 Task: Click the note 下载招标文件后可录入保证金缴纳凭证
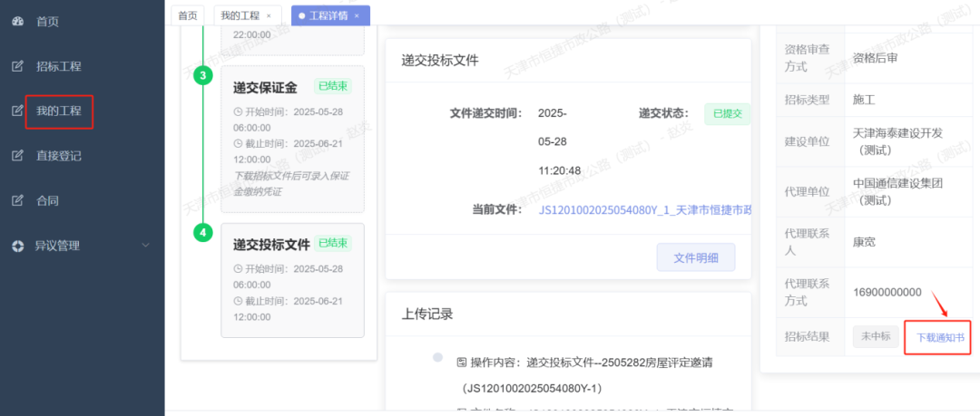tap(291, 183)
